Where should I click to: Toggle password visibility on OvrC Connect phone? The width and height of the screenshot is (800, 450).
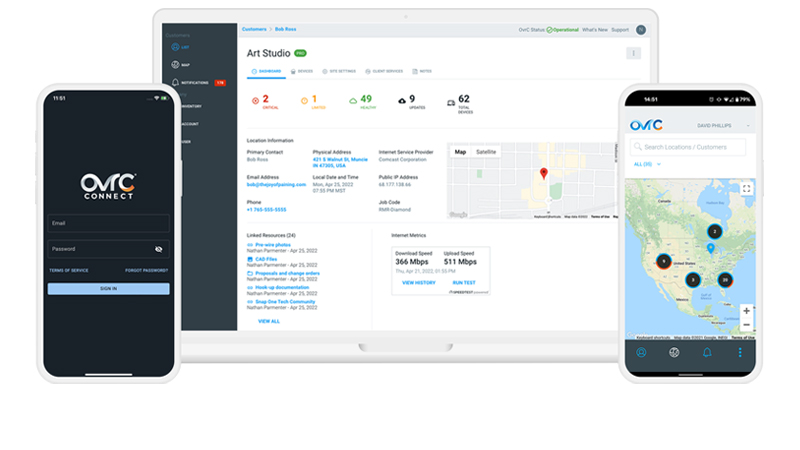[159, 249]
